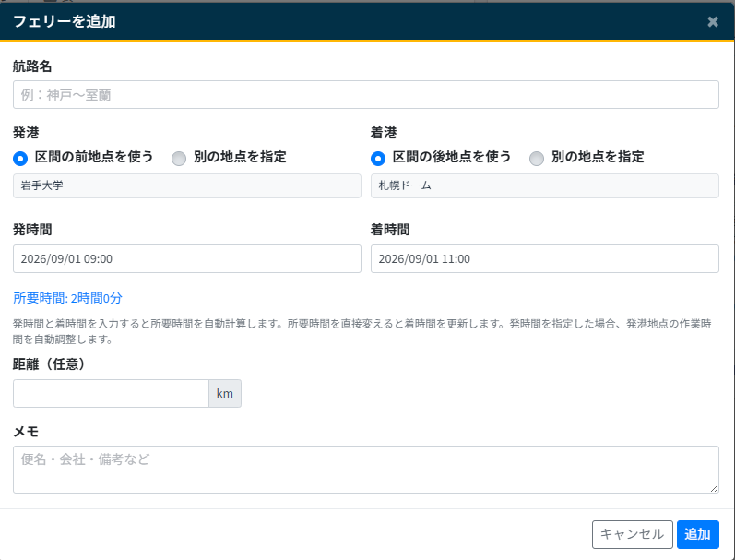Click the 追加 add button
The width and height of the screenshot is (735, 560).
pos(697,534)
